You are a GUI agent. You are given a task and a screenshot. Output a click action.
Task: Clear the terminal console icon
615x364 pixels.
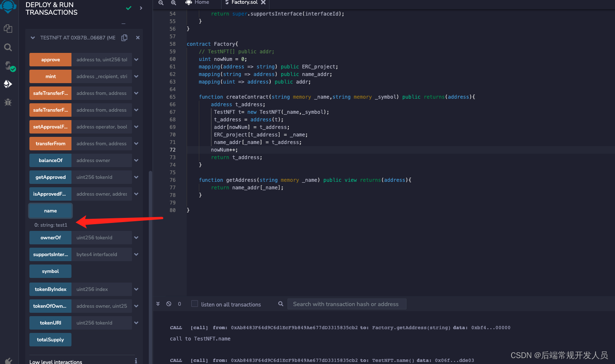[169, 304]
